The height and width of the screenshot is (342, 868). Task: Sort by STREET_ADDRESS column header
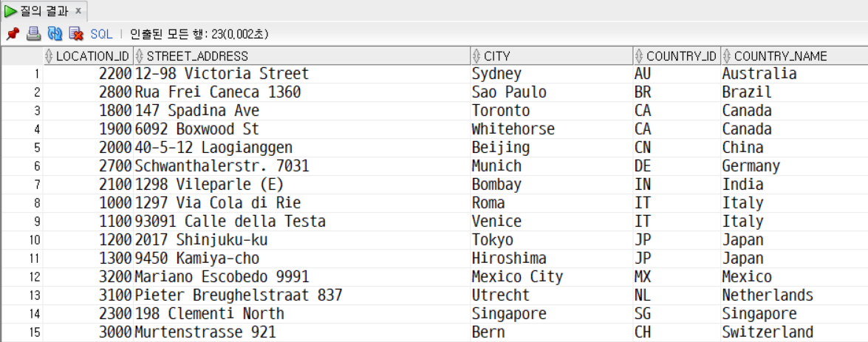tap(301, 56)
